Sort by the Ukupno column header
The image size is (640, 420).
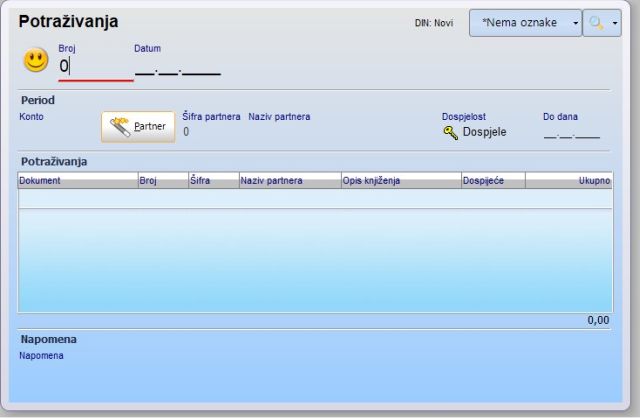568,181
